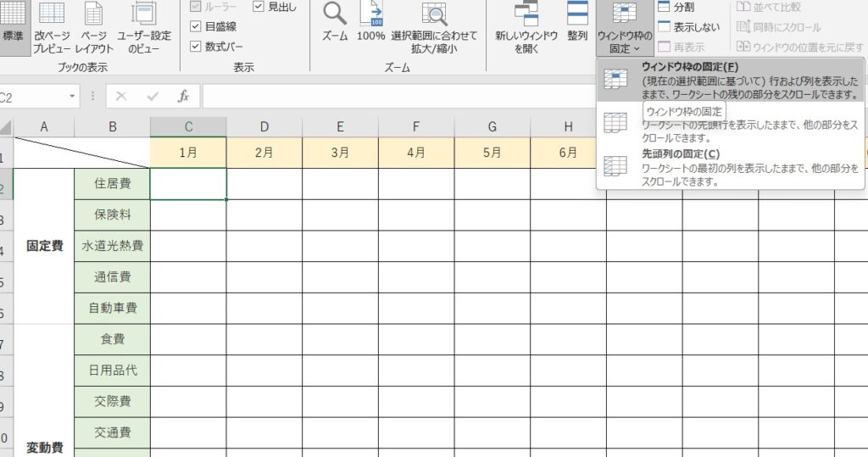This screenshot has width=868, height=457.
Task: Click 選択範囲に合わせて拡大/縮小 icon
Action: [434, 14]
